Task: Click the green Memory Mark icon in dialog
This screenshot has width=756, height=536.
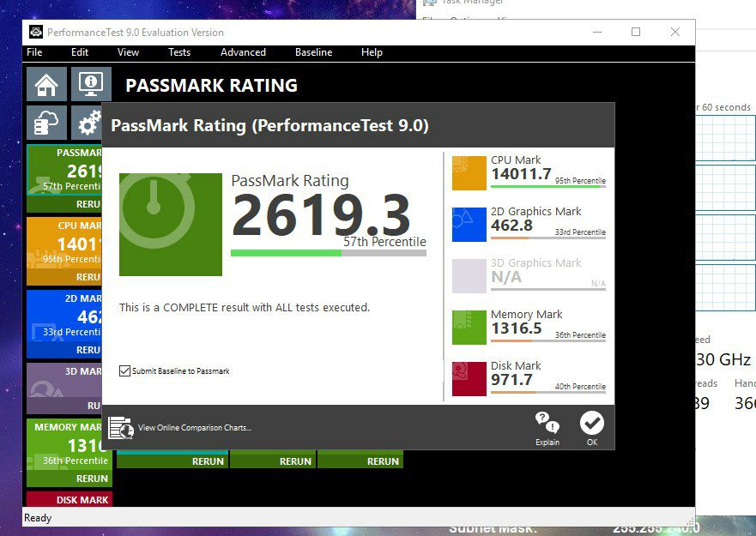Action: click(469, 328)
